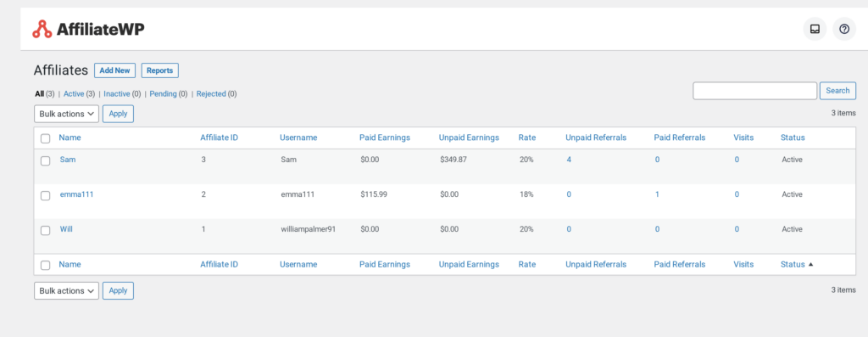This screenshot has height=337, width=868.
Task: Sort by Affiliate ID column header
Action: click(x=220, y=138)
